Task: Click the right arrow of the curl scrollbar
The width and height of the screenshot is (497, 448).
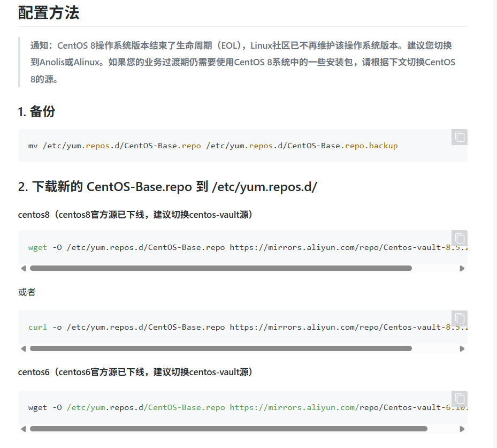Action: (x=462, y=348)
